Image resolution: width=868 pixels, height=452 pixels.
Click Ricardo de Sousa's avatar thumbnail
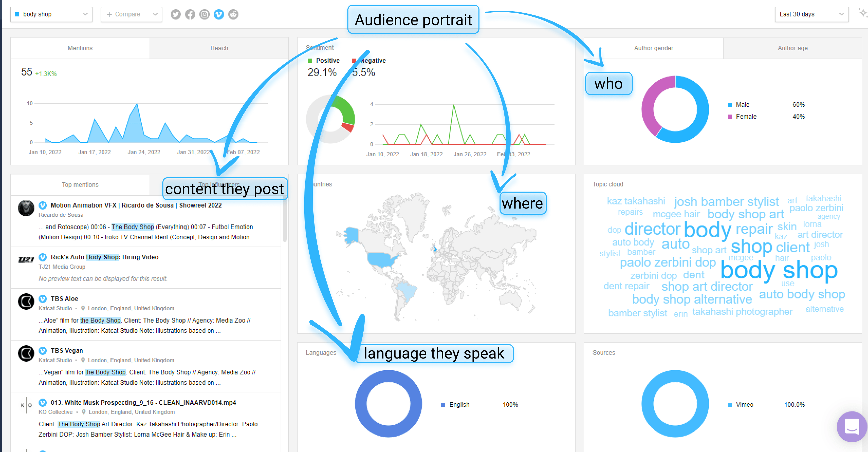[26, 208]
